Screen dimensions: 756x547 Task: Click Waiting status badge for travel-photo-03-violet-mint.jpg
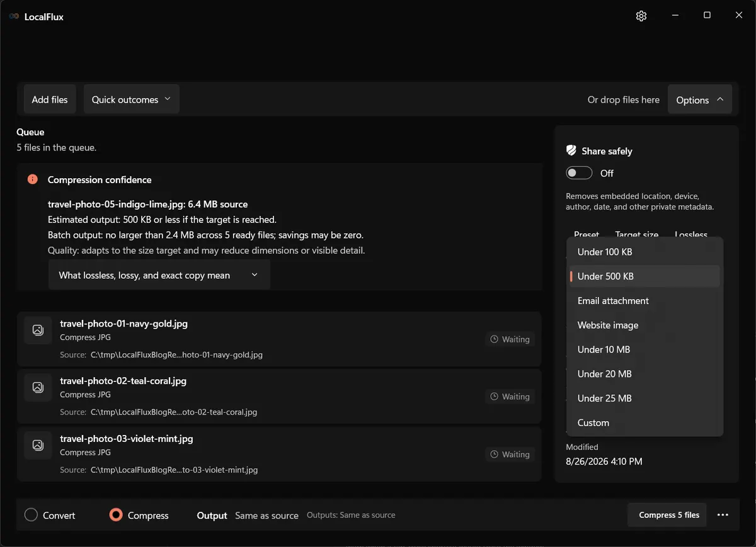[x=510, y=454]
